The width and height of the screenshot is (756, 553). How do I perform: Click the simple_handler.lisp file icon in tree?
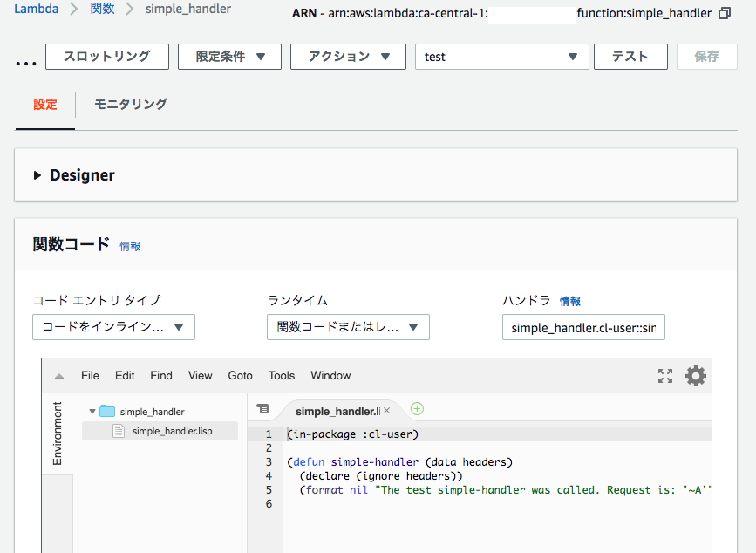click(x=119, y=431)
